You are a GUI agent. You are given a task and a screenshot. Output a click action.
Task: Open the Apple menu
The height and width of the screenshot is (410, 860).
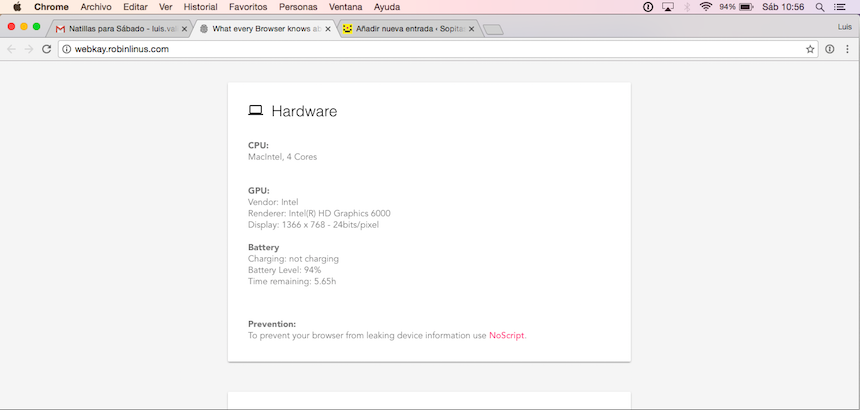[x=17, y=7]
